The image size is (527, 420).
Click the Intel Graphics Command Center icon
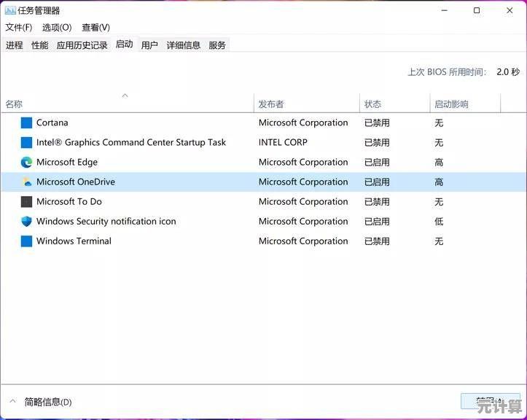coord(26,143)
